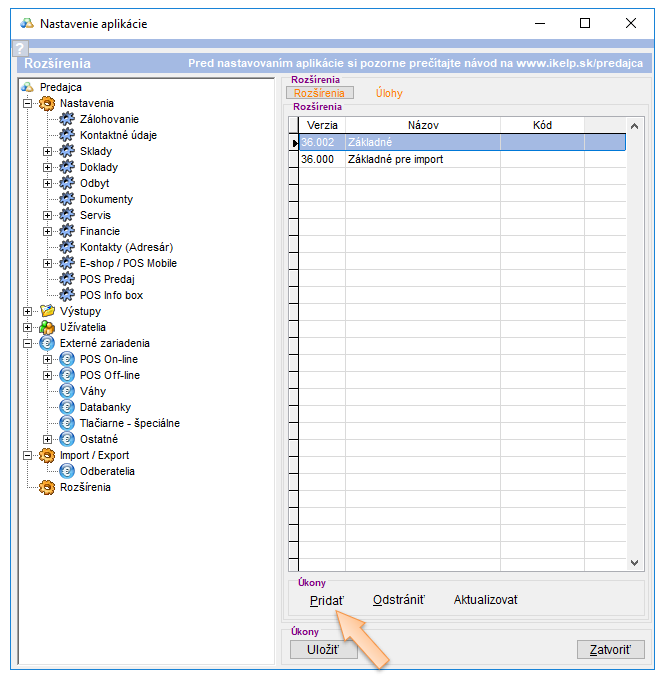Image resolution: width=663 pixels, height=683 pixels.
Task: Expand the POS On-line node
Action: click(47, 359)
